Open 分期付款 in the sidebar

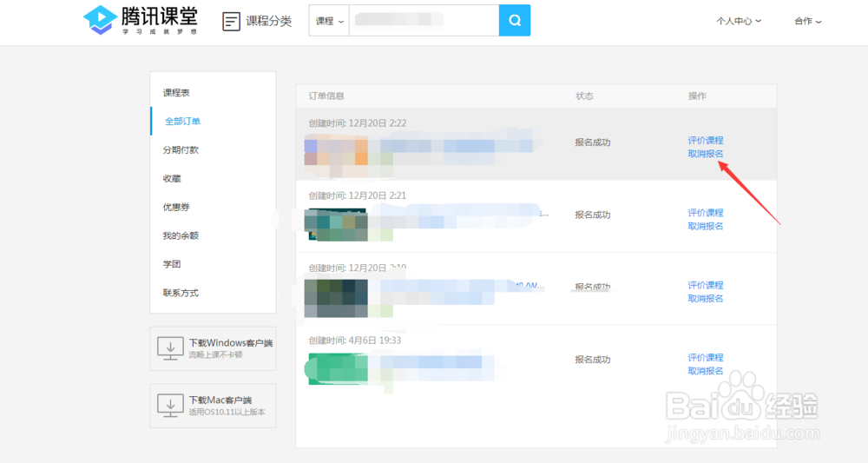click(181, 150)
